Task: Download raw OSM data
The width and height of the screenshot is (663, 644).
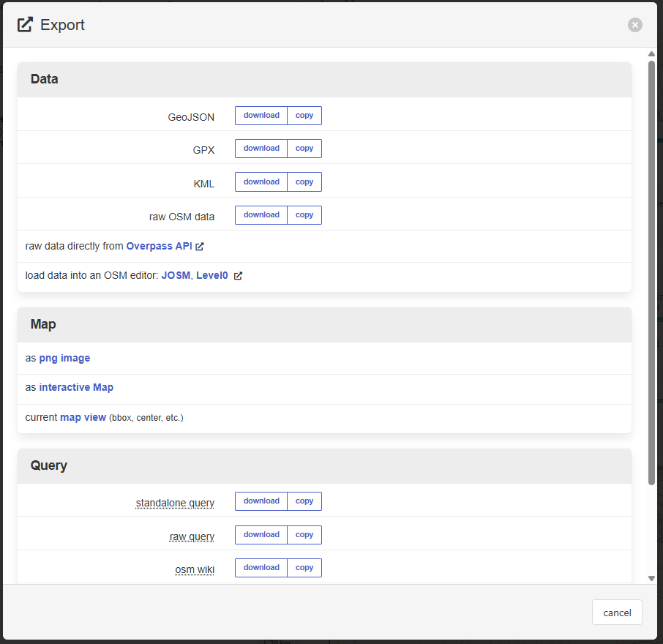Action: click(x=261, y=215)
